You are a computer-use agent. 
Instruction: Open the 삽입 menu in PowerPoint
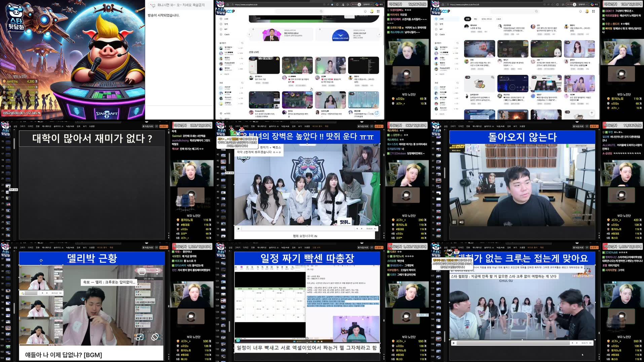[15, 126]
